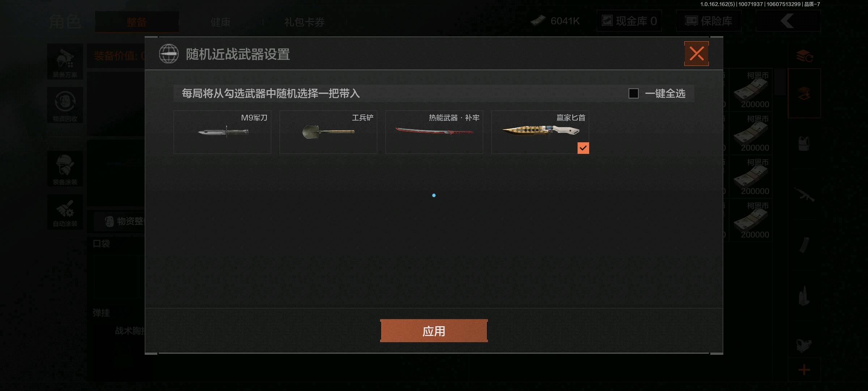
Task: Open the 装备涂装 skin icon
Action: click(65, 169)
